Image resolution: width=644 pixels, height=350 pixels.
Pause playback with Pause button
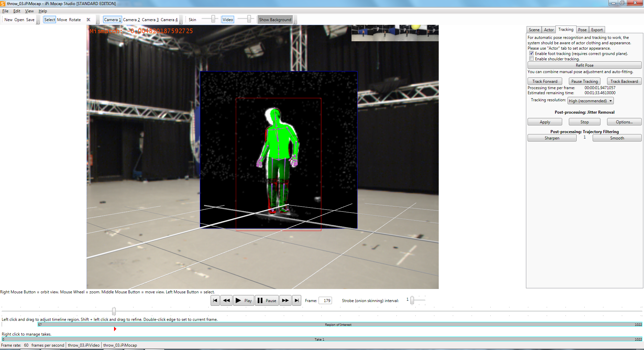pyautogui.click(x=267, y=300)
